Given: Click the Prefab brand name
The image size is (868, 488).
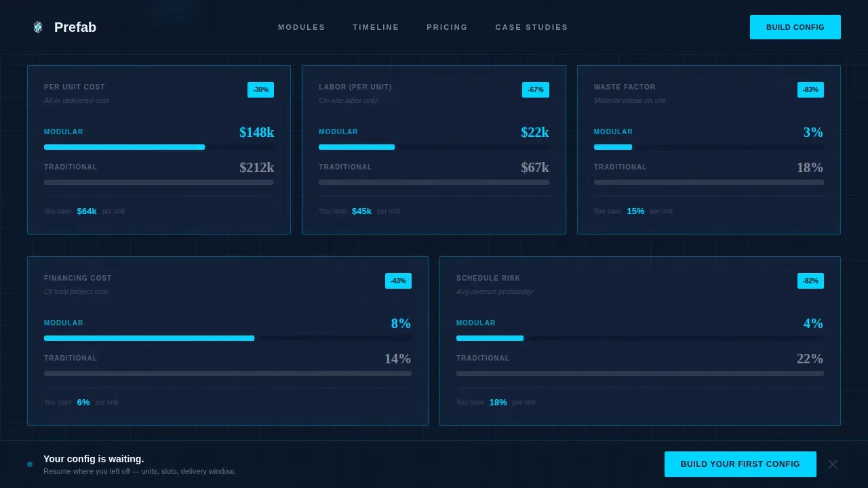Looking at the screenshot, I should (x=75, y=27).
